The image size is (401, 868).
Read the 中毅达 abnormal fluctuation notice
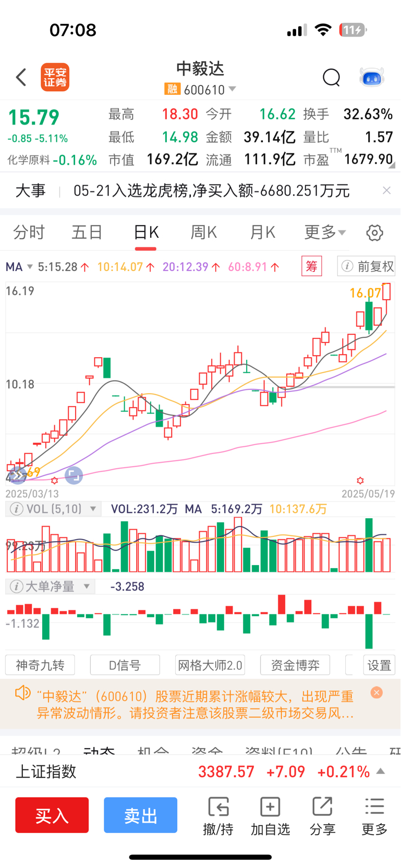coord(195,704)
